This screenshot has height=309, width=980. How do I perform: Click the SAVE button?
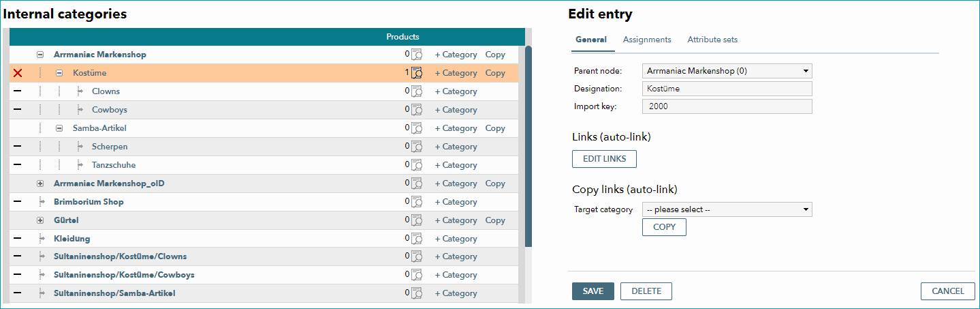592,291
